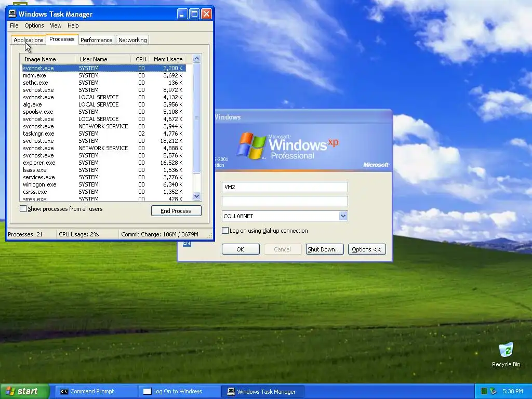Click the empty password field
This screenshot has width=532, height=399.
click(285, 201)
